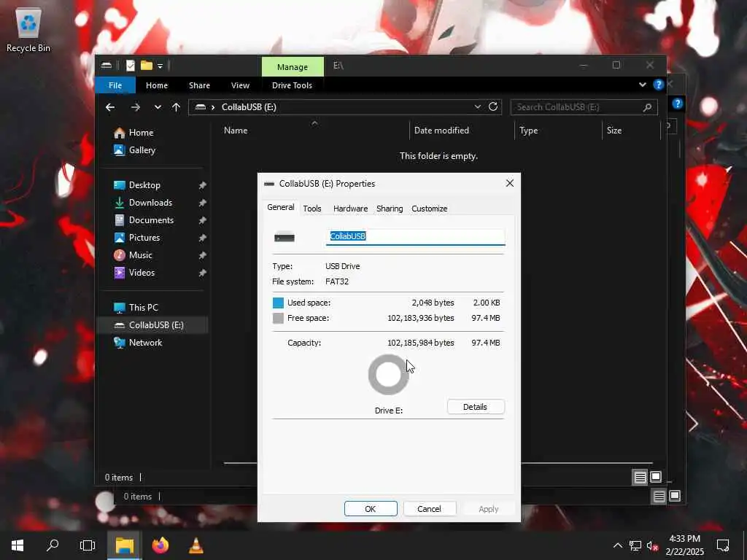
Task: Launch VLC media player from taskbar
Action: pyautogui.click(x=196, y=545)
